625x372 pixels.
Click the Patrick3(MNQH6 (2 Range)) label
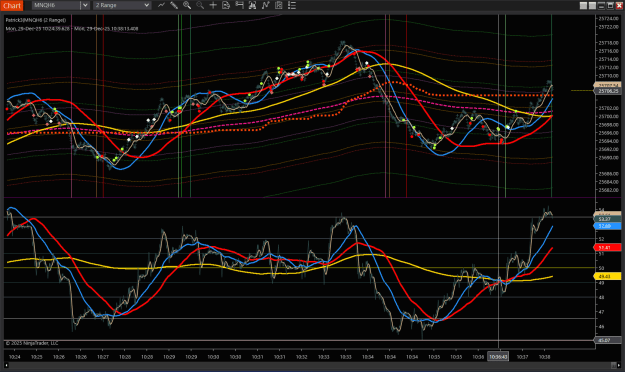[x=36, y=20]
